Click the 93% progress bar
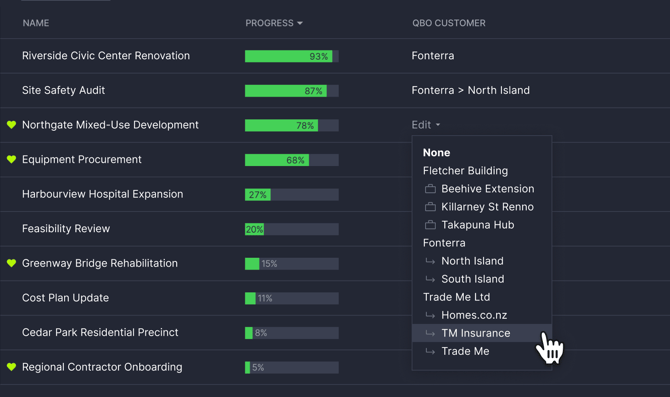670x397 pixels. [x=292, y=56]
